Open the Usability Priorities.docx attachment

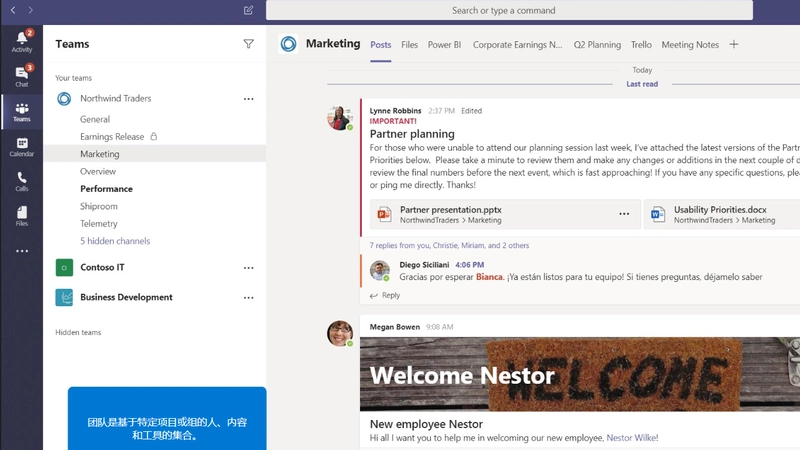[721, 214]
